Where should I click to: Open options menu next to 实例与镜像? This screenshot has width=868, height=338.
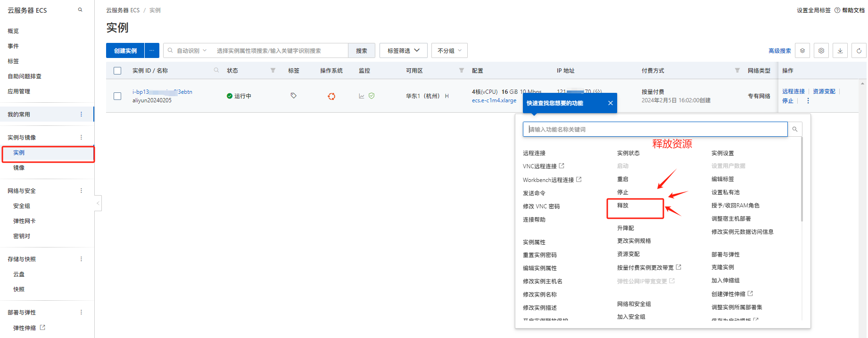coord(81,137)
